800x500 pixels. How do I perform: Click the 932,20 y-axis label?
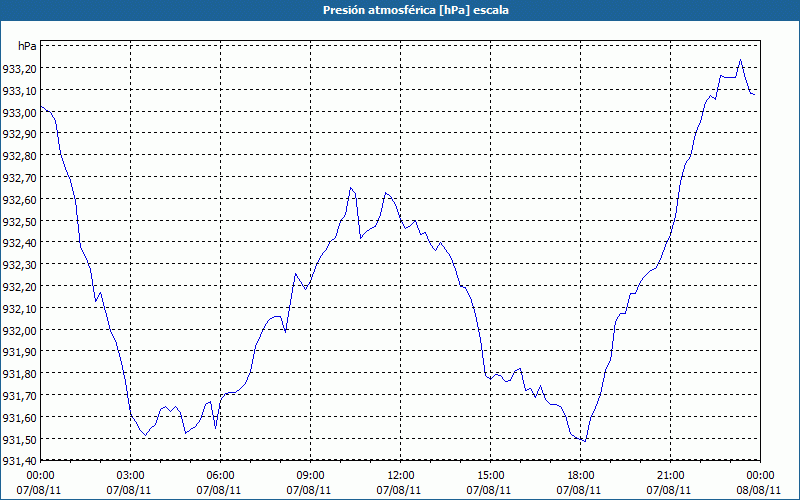tap(19, 287)
